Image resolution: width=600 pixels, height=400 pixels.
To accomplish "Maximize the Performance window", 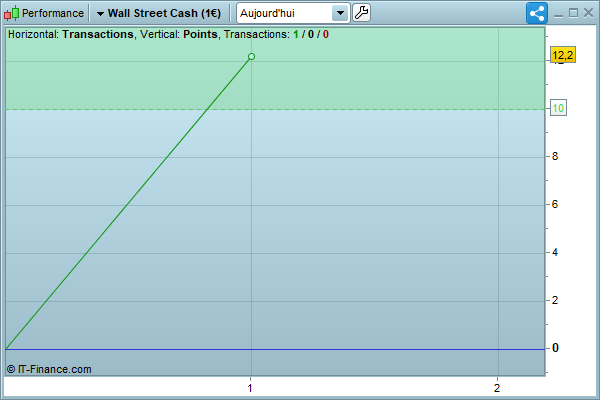I will coord(573,13).
